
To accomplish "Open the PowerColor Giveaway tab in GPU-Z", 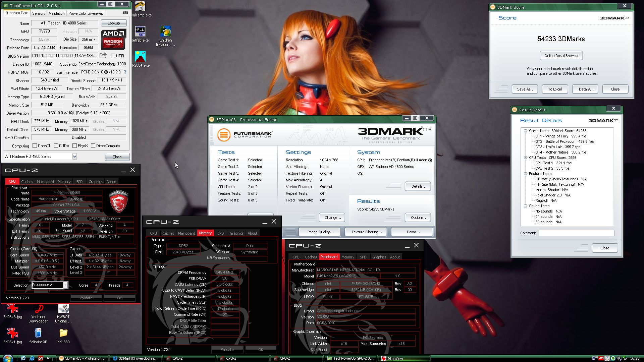I will point(86,13).
